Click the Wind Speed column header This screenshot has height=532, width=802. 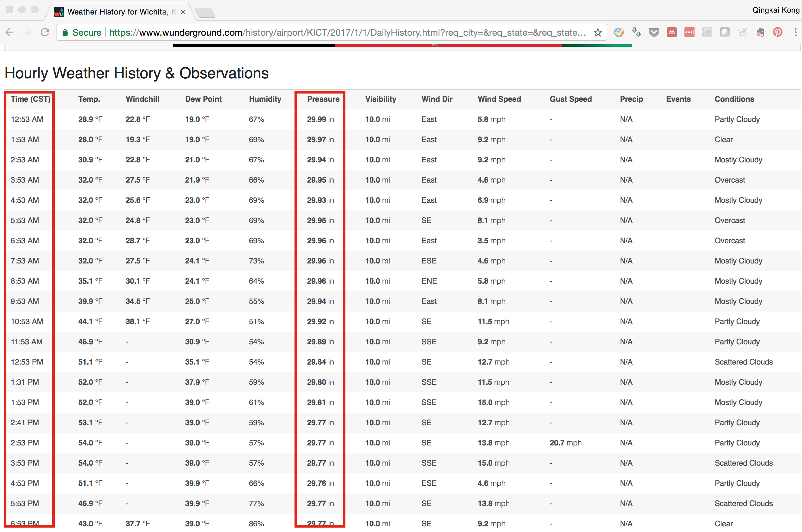click(499, 99)
